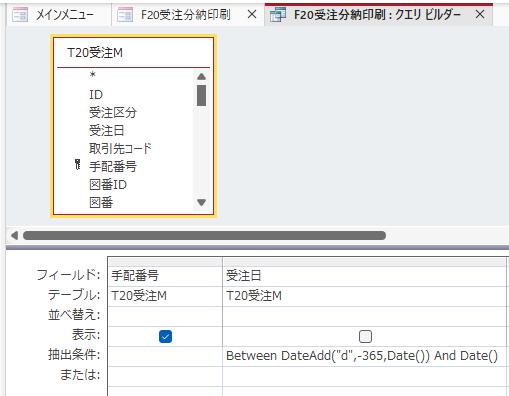509x396 pixels.
Task: Close the F20受注分納印刷 form tab
Action: pyautogui.click(x=252, y=14)
